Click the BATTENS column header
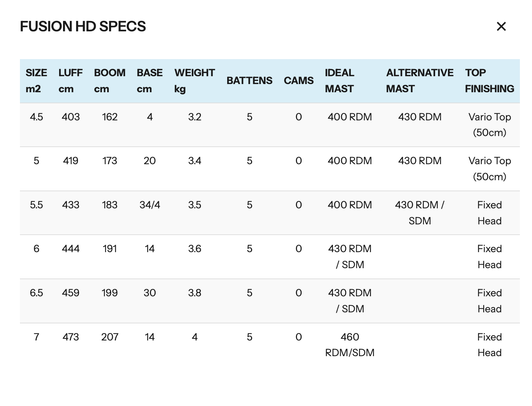 click(x=249, y=80)
